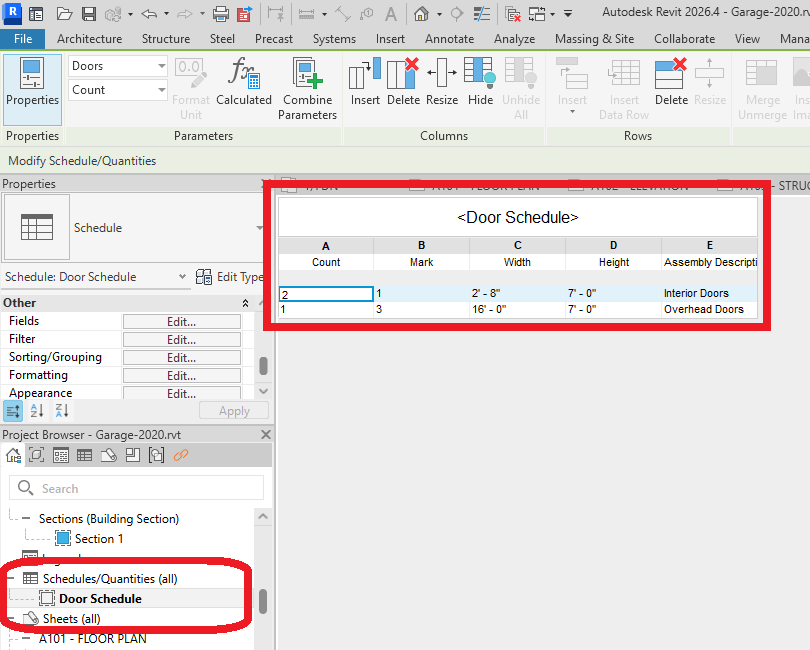810x650 pixels.
Task: Click Print in the quick access toolbar
Action: (220, 14)
